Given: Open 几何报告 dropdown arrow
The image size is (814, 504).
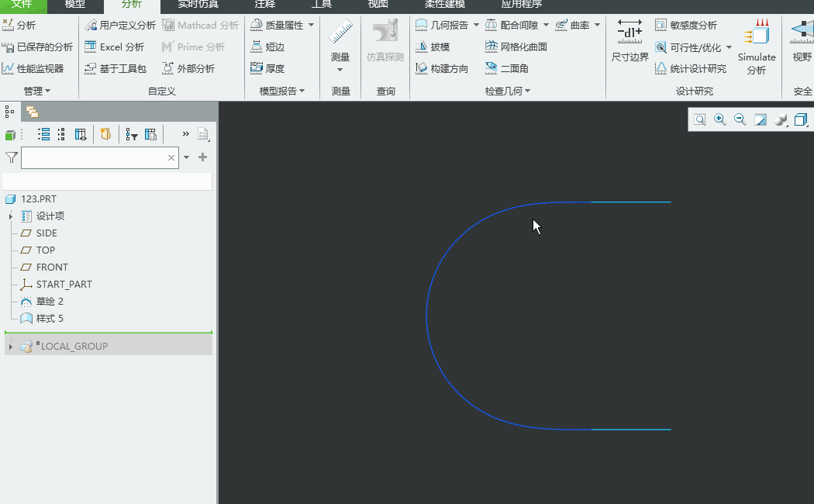Looking at the screenshot, I should [476, 25].
